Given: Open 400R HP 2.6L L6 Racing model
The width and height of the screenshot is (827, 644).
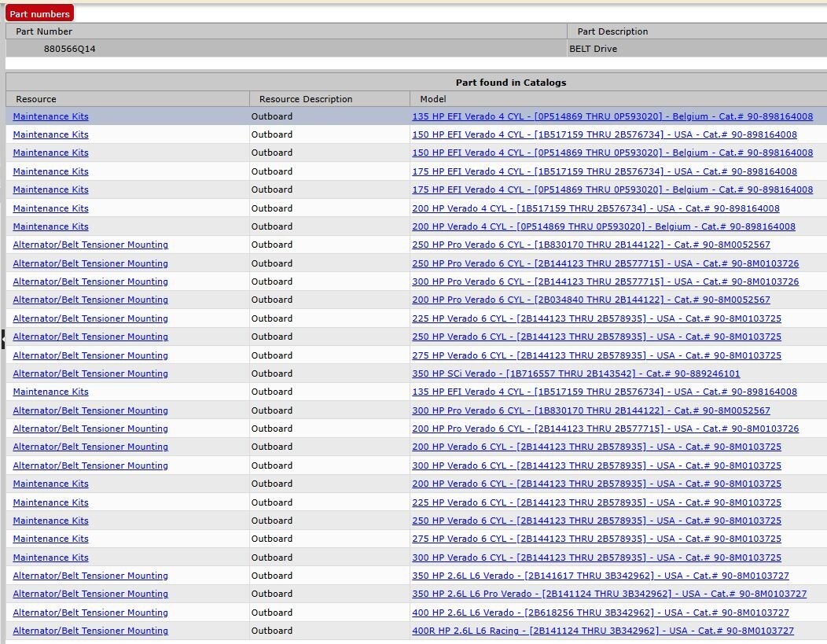Looking at the screenshot, I should click(x=603, y=631).
